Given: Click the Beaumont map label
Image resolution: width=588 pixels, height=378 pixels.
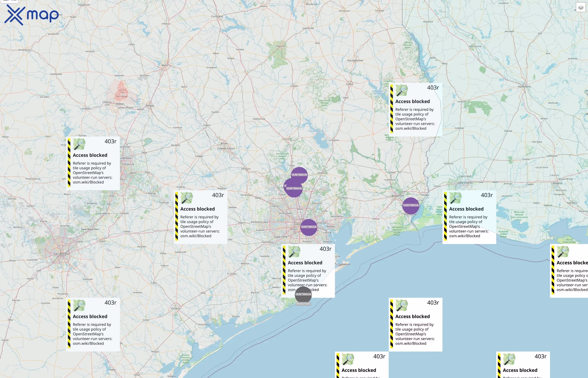Looking at the screenshot, I should (398, 196).
